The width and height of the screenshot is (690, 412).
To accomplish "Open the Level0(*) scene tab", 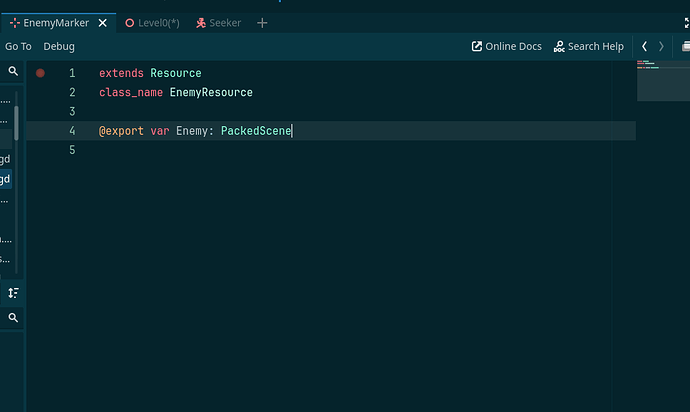I will point(152,23).
